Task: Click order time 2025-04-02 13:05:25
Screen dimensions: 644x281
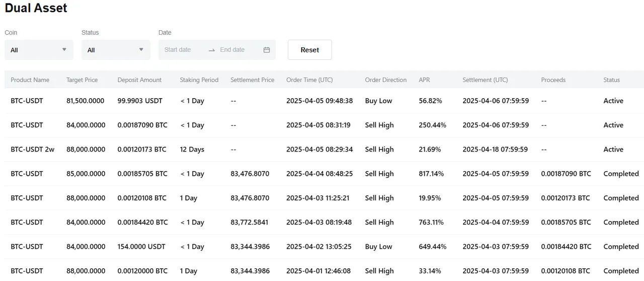Action: pyautogui.click(x=319, y=247)
